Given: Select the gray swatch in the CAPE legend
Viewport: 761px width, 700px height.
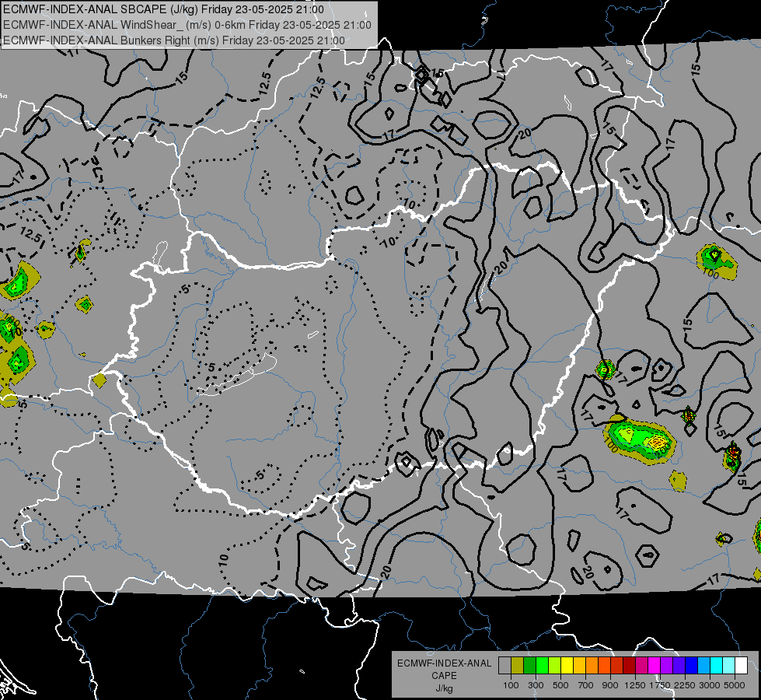Looking at the screenshot, I should (504, 666).
